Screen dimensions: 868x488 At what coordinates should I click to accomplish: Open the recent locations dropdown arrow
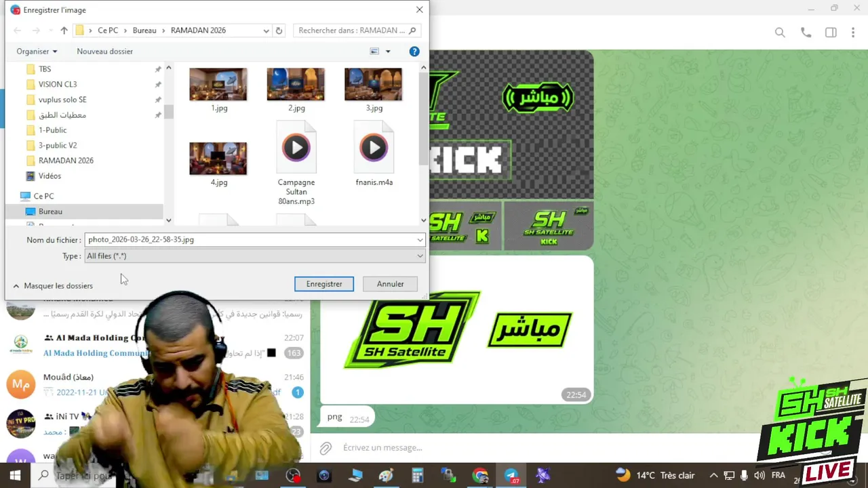click(x=50, y=30)
